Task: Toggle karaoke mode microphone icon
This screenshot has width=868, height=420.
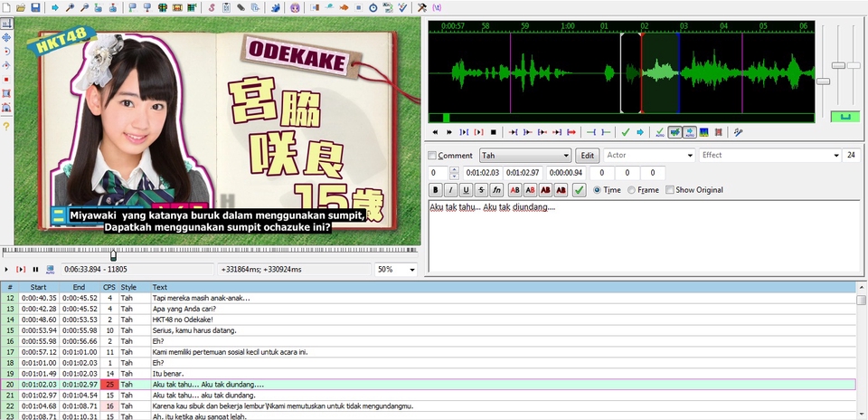Action: pyautogui.click(x=738, y=132)
